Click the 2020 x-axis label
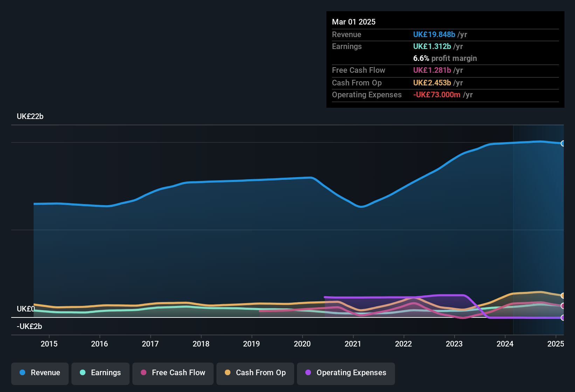Screen dimensions: 575x392 (302, 344)
